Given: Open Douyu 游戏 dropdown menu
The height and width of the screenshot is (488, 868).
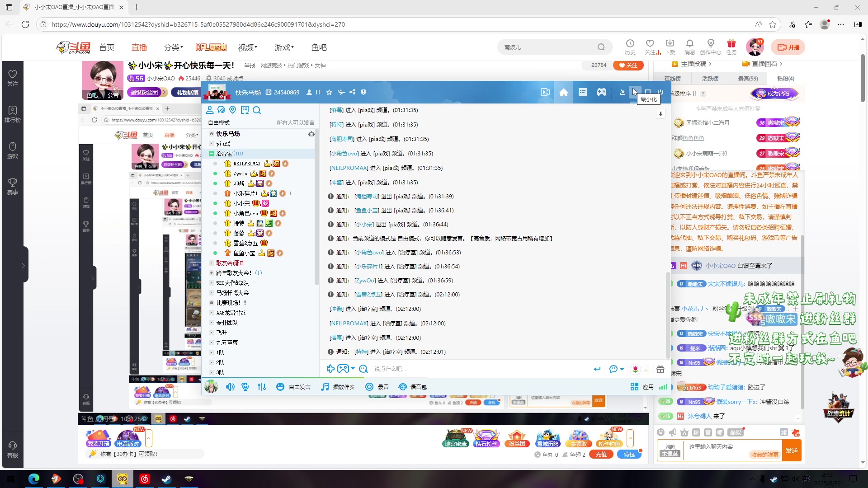Looking at the screenshot, I should point(284,47).
